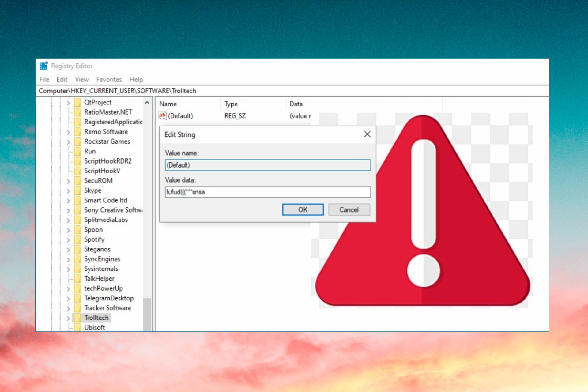Click the close X on Edit String dialog
Viewport: 588px width, 392px height.
pos(367,134)
